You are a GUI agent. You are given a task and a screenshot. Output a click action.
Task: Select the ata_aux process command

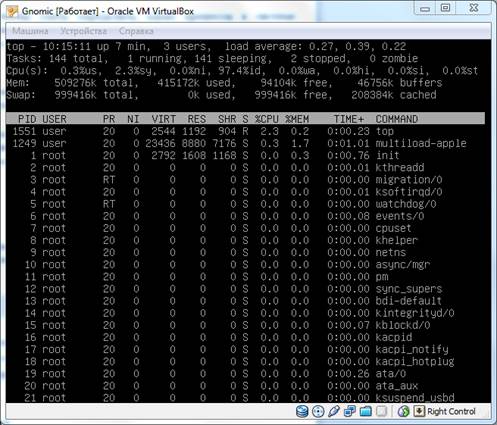point(397,386)
